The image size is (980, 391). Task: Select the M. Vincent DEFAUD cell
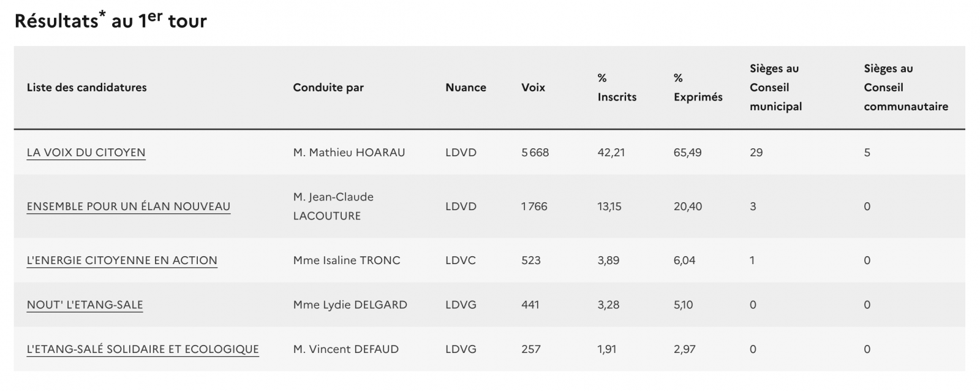[x=345, y=349]
